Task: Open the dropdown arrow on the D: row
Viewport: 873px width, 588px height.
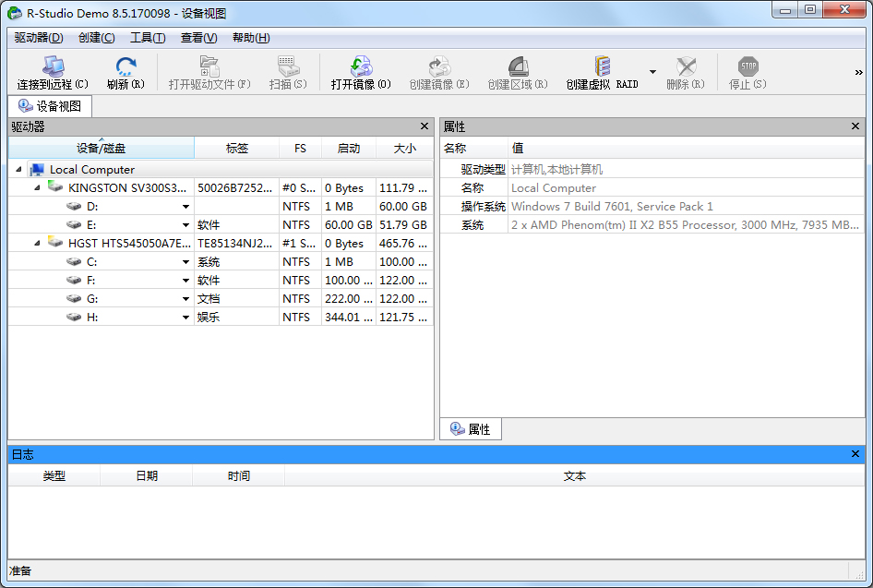Action: tap(186, 207)
